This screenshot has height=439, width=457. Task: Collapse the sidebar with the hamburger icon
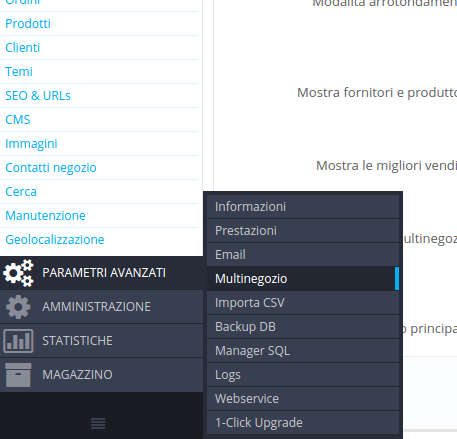tap(98, 423)
